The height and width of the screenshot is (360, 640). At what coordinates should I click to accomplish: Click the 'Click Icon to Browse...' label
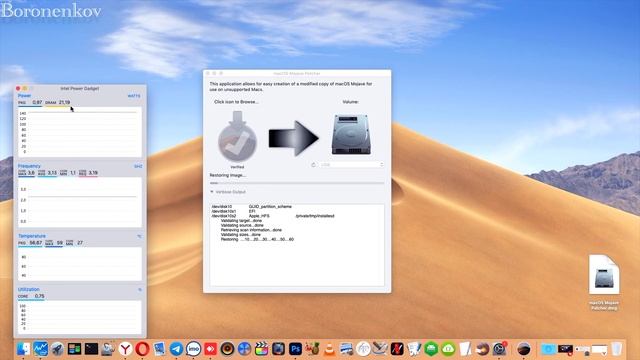236,102
